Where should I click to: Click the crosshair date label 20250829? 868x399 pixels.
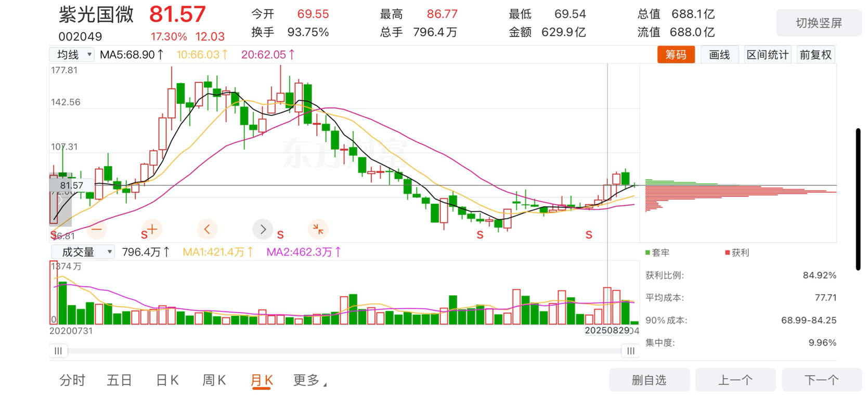[607, 331]
